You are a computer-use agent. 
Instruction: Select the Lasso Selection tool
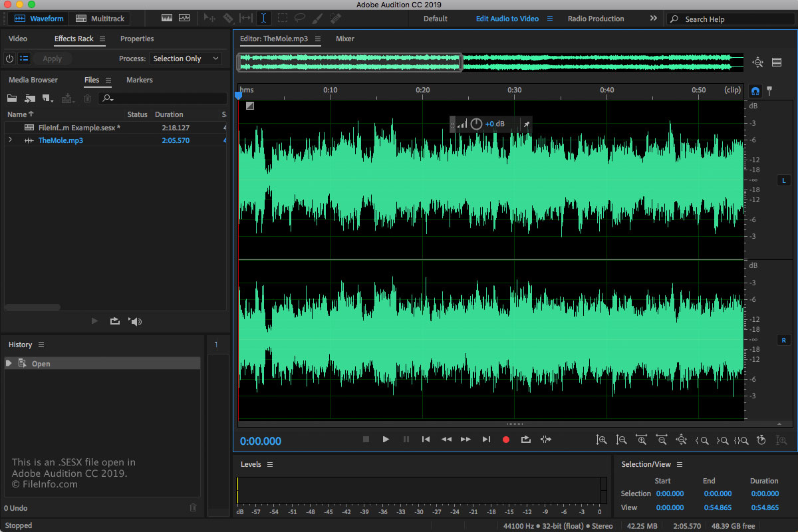coord(300,18)
